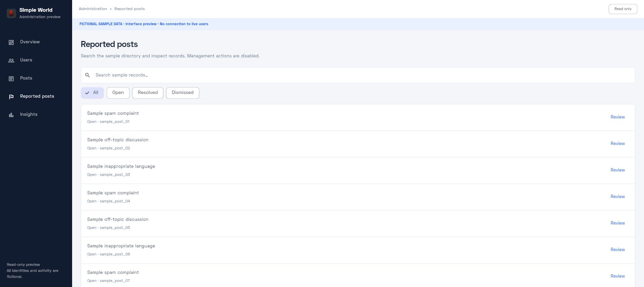Click 'Sample off-topic discussion' title for sample_post_05

(118, 220)
